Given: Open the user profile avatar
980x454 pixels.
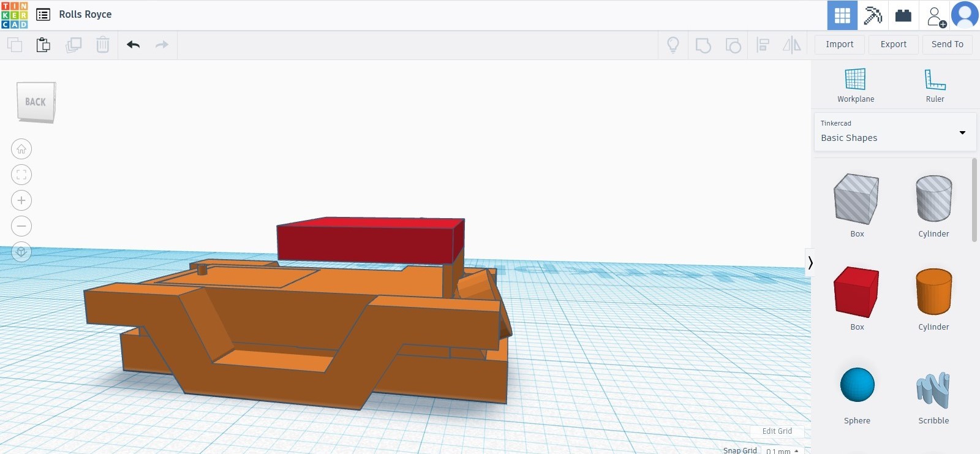Looking at the screenshot, I should click(965, 15).
